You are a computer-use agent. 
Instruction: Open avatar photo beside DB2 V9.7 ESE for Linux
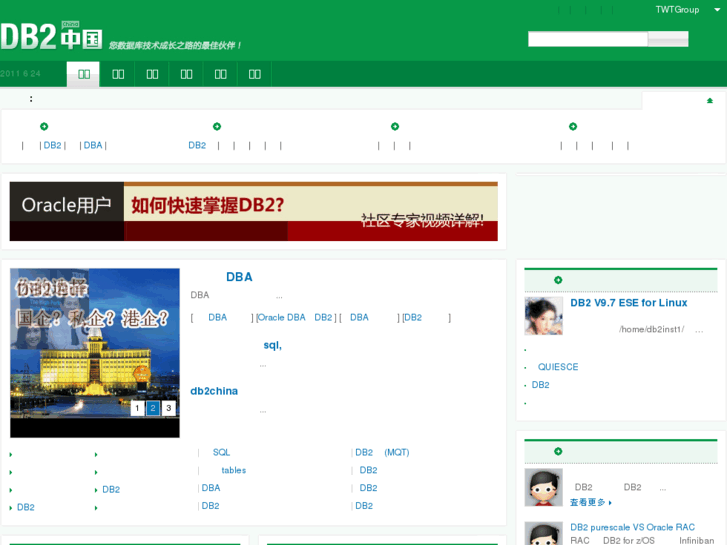pyautogui.click(x=543, y=316)
